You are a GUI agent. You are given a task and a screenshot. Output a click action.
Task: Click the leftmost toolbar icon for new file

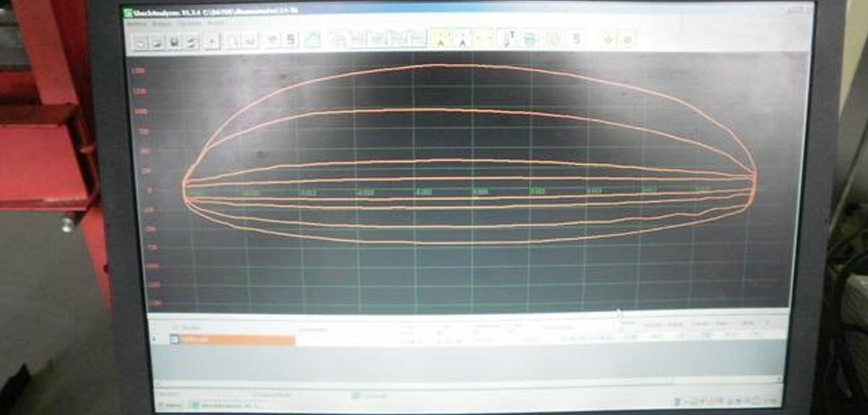[x=141, y=42]
